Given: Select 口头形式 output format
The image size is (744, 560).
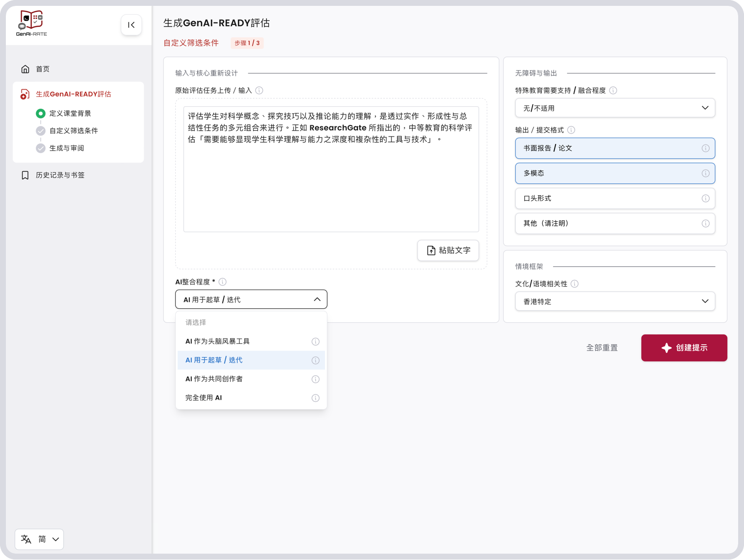Looking at the screenshot, I should coord(615,199).
